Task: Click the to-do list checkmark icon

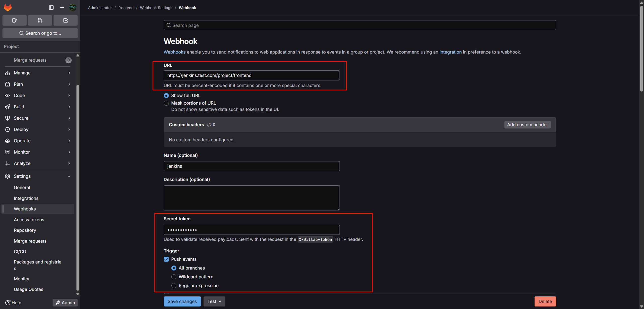Action: 65,20
